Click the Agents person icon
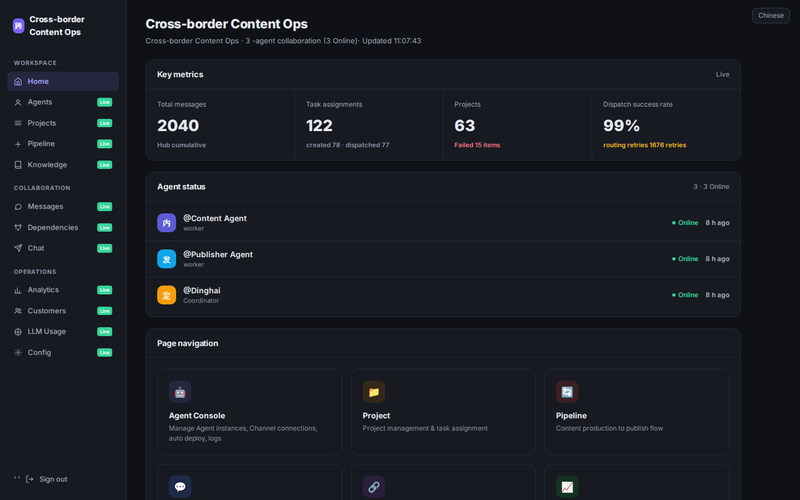The height and width of the screenshot is (500, 800). point(18,103)
